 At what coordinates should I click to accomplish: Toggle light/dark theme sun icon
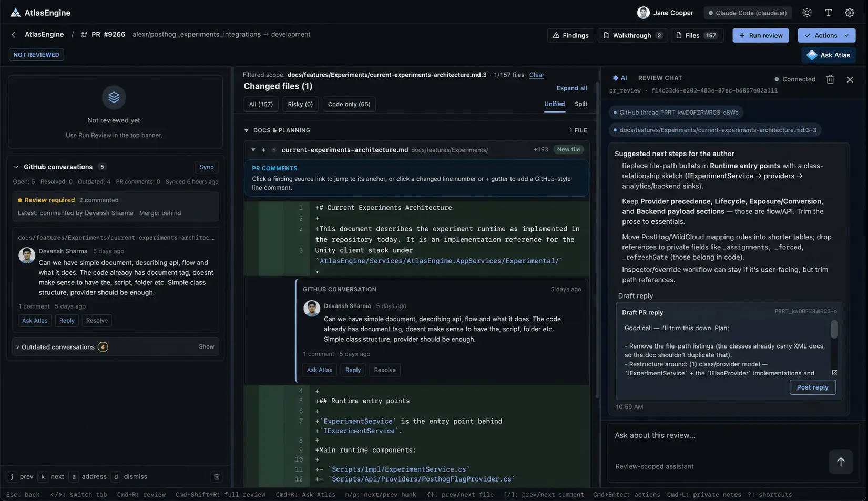806,13
